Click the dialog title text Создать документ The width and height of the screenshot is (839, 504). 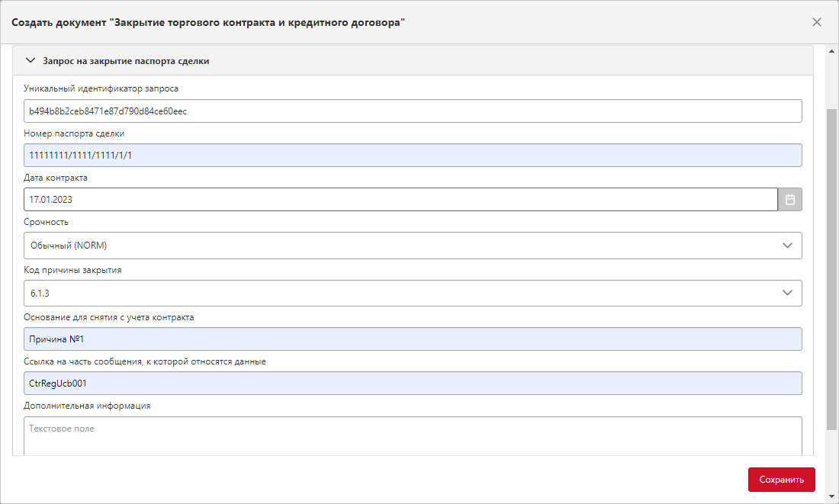click(x=208, y=22)
